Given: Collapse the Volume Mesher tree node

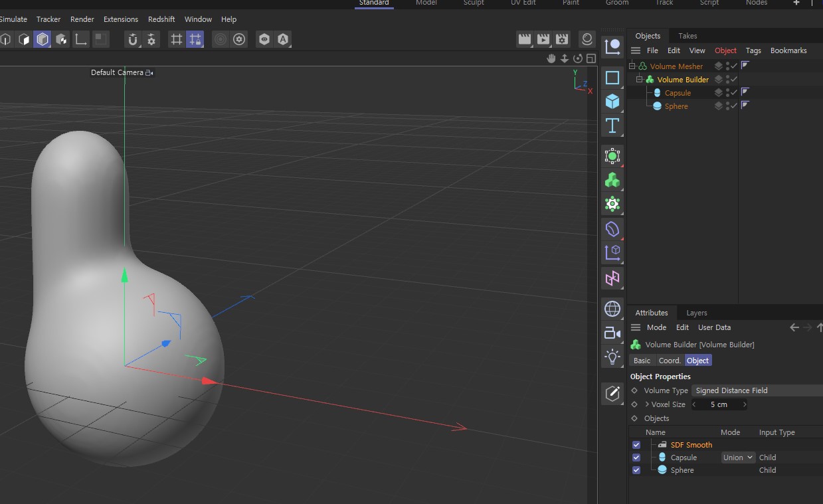Looking at the screenshot, I should pos(632,66).
